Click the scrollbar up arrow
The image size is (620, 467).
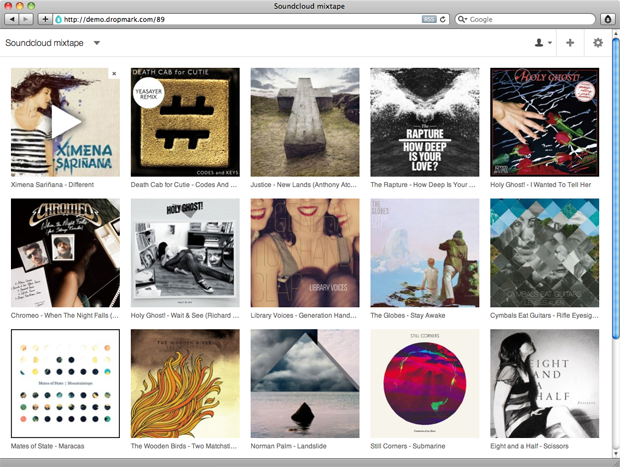click(x=616, y=34)
